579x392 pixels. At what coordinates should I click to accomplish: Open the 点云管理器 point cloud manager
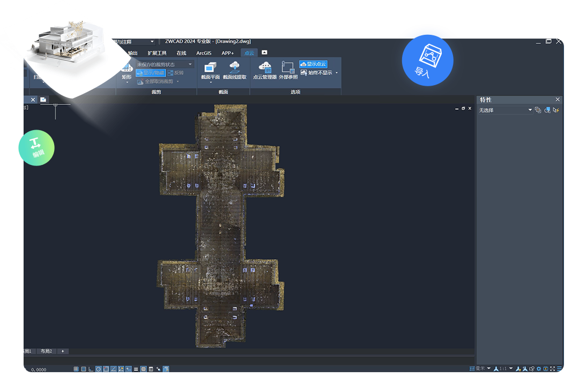pos(265,71)
